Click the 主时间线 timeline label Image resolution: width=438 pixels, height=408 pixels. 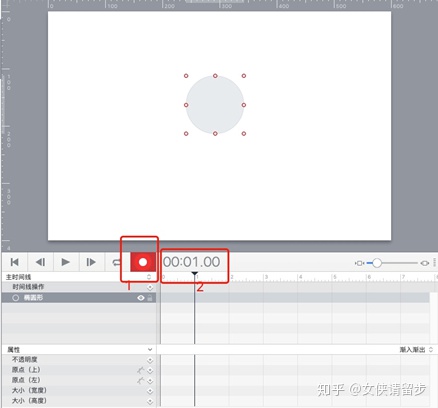(18, 277)
